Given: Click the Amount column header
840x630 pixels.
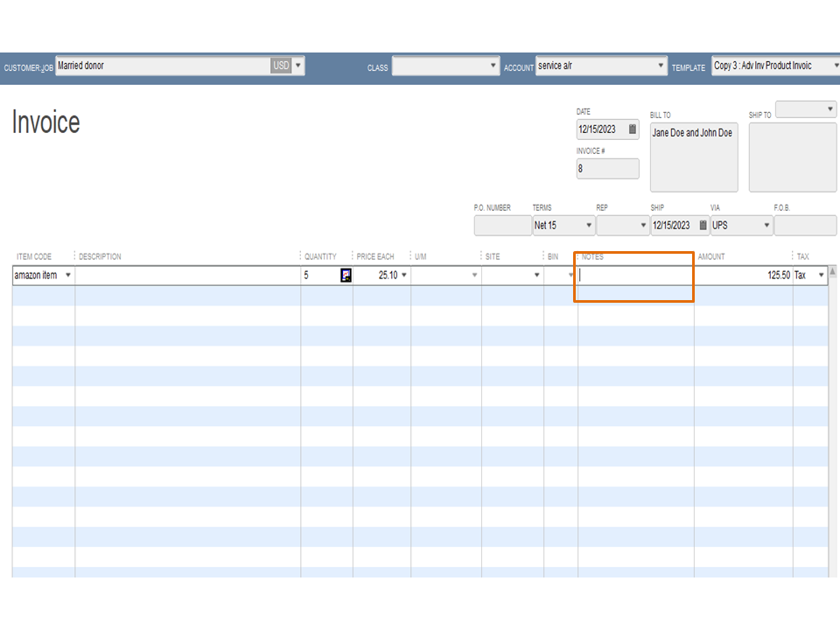Looking at the screenshot, I should point(710,256).
